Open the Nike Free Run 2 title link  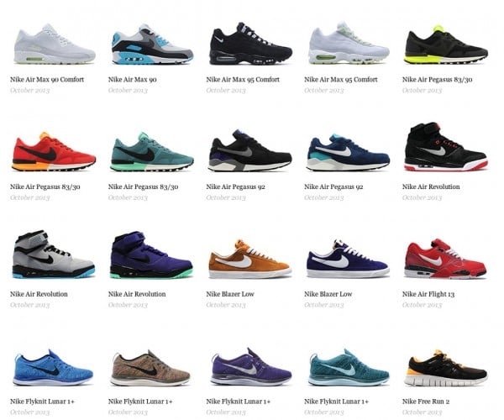(426, 402)
